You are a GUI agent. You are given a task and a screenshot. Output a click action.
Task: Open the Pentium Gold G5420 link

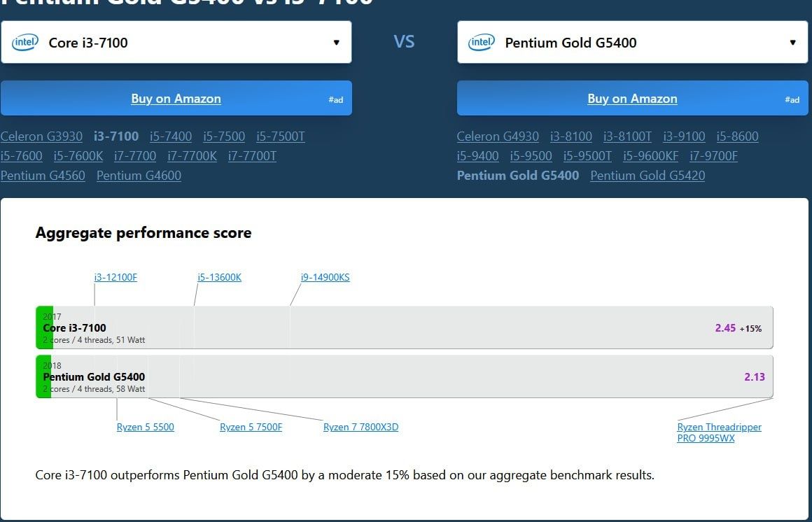(647, 176)
